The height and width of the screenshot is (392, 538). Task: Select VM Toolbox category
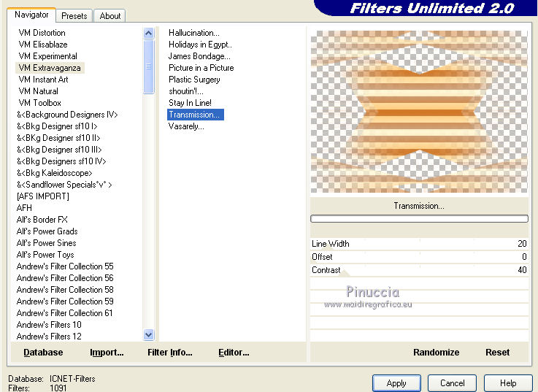coord(40,103)
